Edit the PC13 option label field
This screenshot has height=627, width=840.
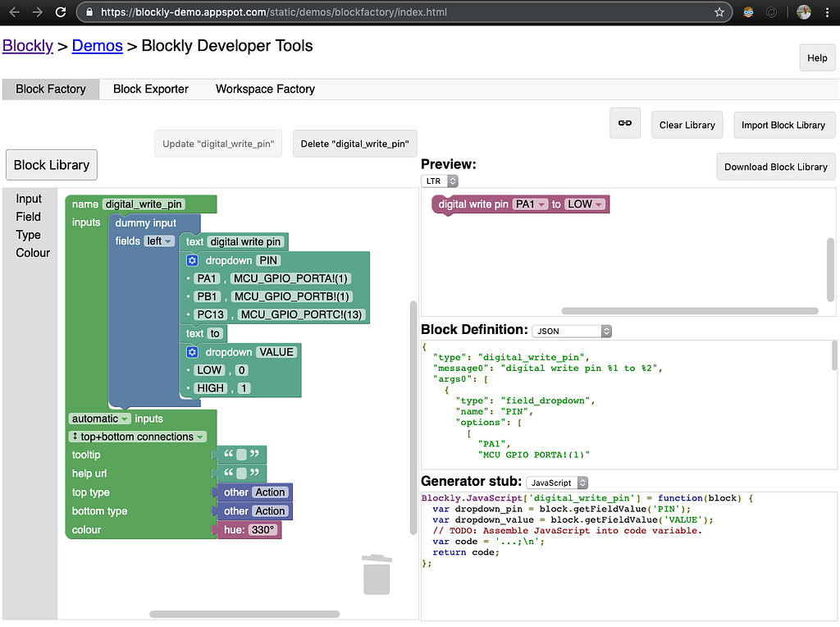[211, 314]
